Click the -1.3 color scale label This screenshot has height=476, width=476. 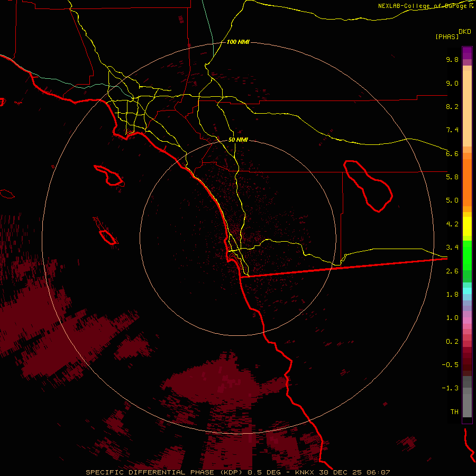(450, 388)
